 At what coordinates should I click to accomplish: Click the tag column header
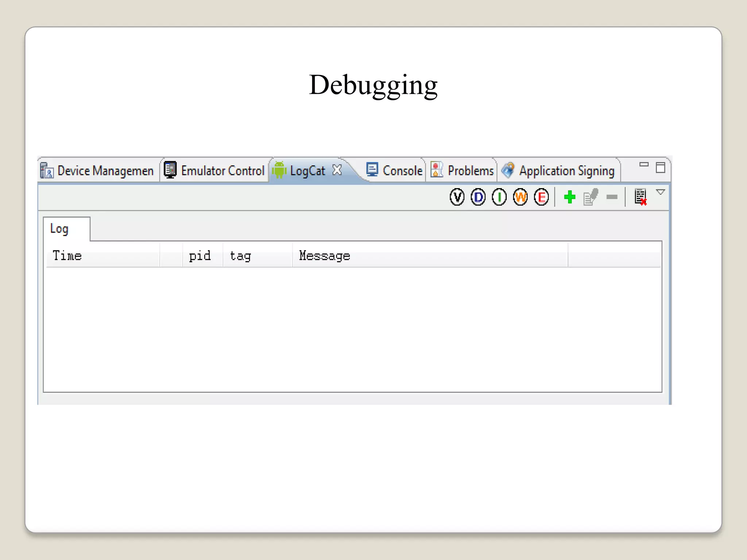click(x=258, y=256)
